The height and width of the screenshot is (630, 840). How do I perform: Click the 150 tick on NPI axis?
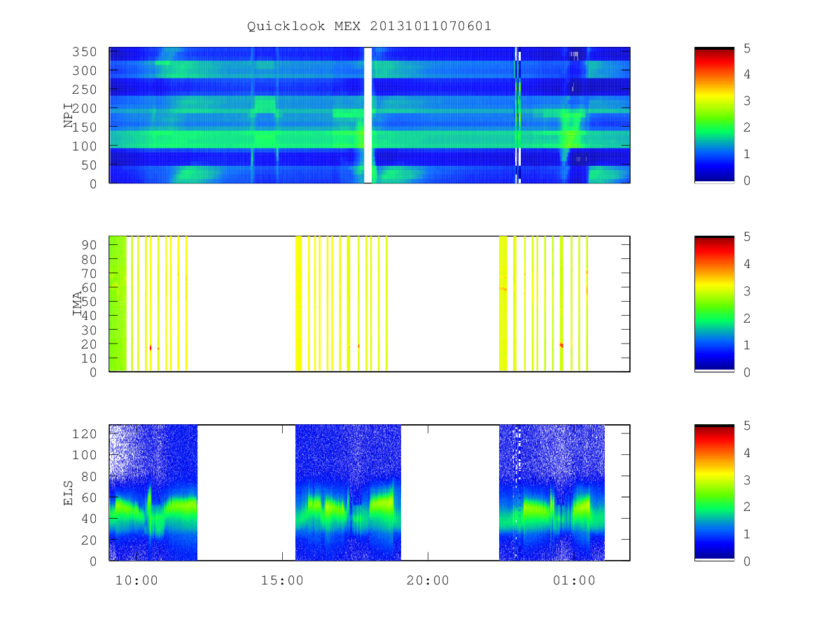(85, 127)
